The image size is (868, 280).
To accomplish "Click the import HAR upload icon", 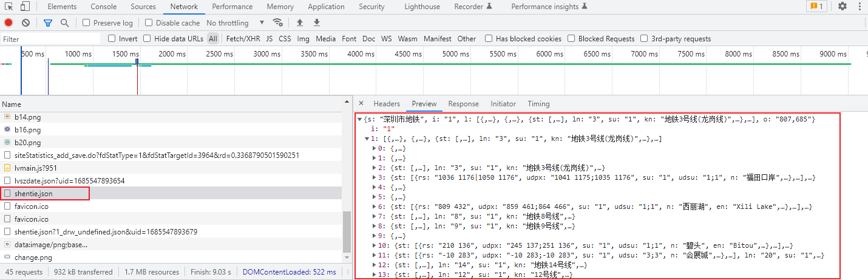I will click(299, 22).
